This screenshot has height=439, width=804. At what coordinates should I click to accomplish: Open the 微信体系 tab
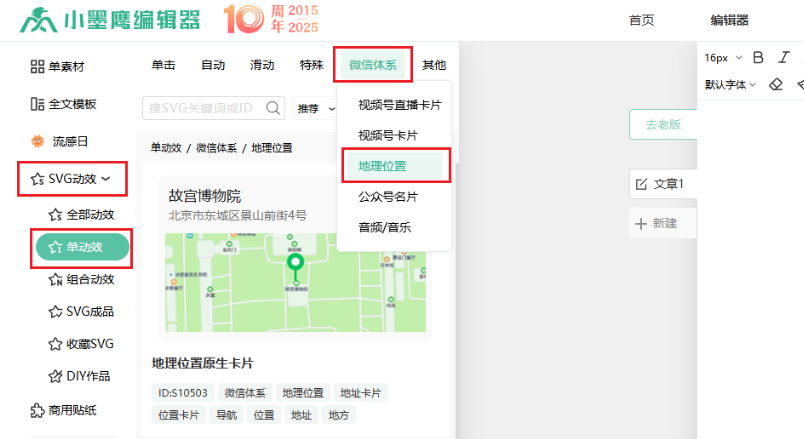(373, 65)
